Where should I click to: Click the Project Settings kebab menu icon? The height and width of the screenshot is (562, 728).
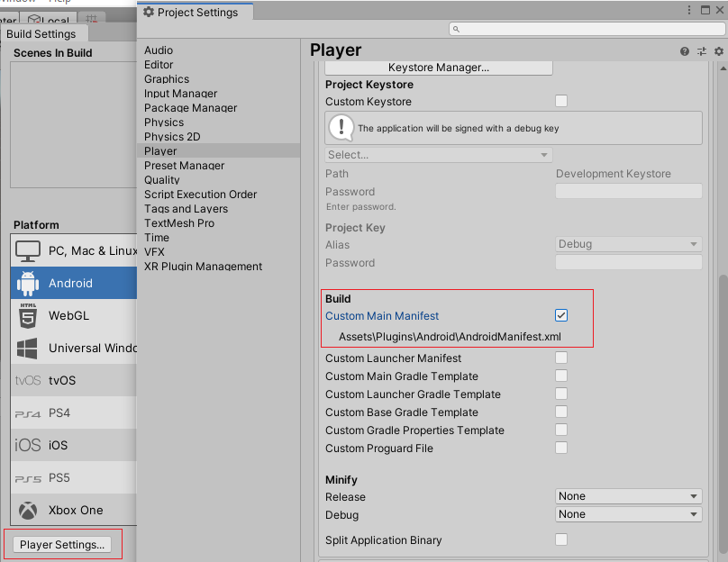pos(689,10)
